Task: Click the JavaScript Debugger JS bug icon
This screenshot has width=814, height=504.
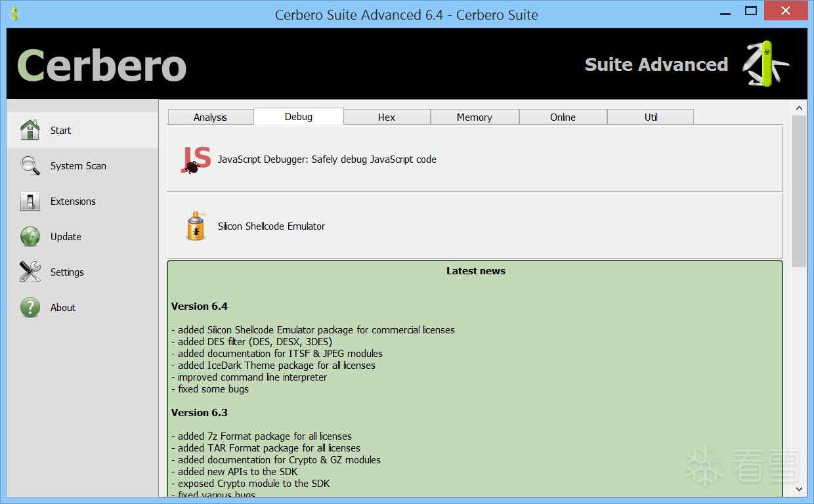Action: tap(196, 159)
